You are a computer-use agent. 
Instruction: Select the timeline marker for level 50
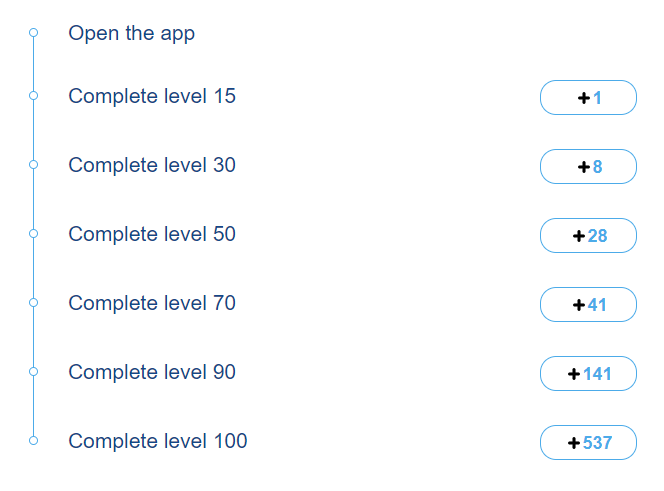[x=33, y=233]
